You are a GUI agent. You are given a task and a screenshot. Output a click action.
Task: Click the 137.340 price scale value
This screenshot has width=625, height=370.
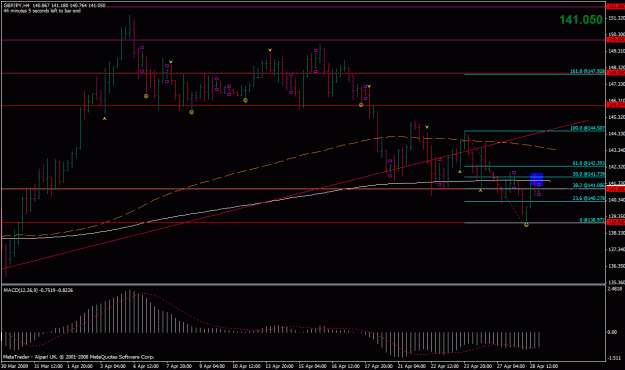point(616,249)
